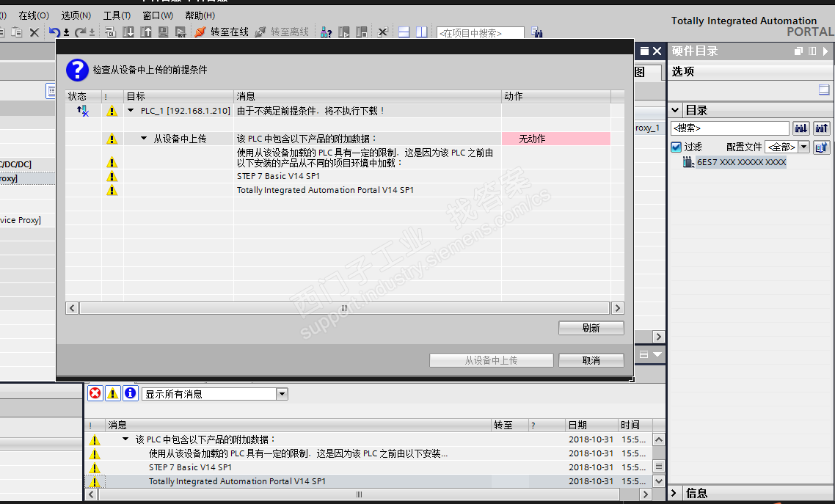Click the catalog 搜索 search field
The width and height of the screenshot is (835, 504).
coord(729,128)
